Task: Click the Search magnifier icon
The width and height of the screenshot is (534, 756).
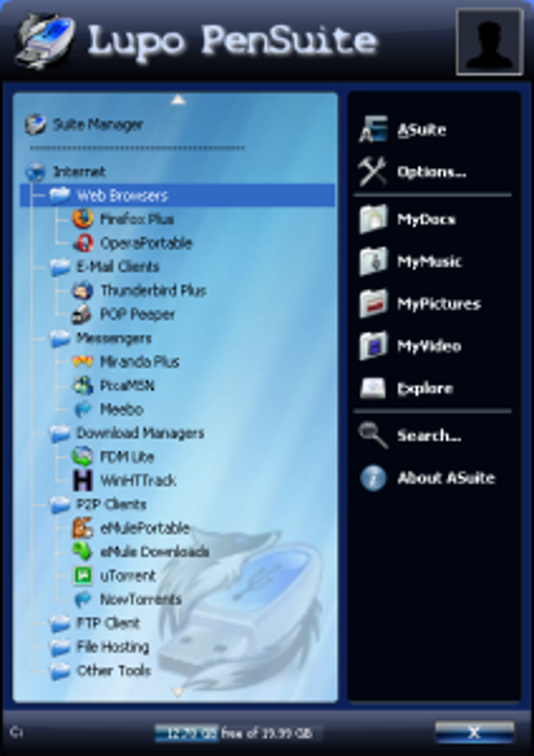Action: 373,435
